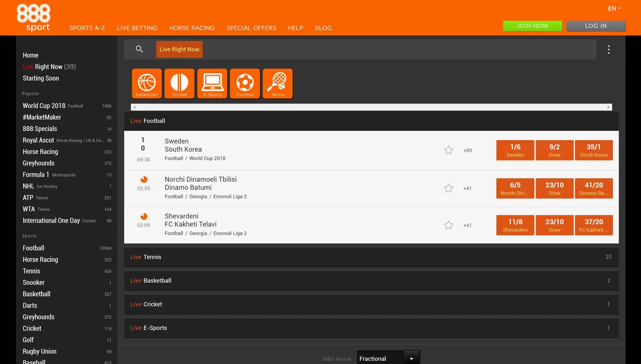Click right arrow of sports scrollbar
This screenshot has height=364, width=641.
[x=608, y=107]
